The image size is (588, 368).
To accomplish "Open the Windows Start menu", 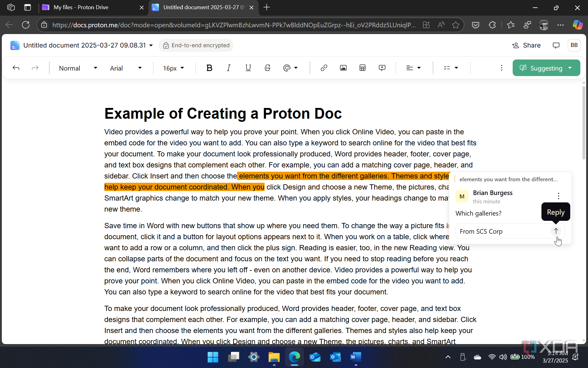I will tap(213, 357).
